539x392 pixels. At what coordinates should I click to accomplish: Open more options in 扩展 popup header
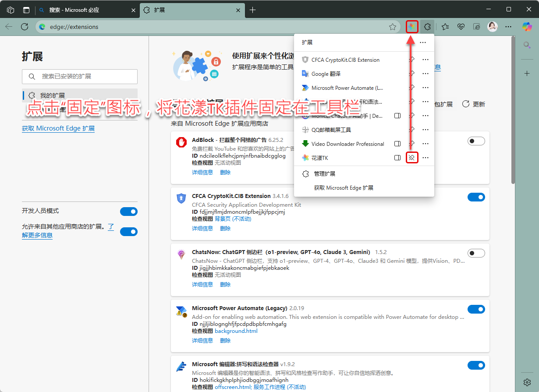[x=423, y=42]
